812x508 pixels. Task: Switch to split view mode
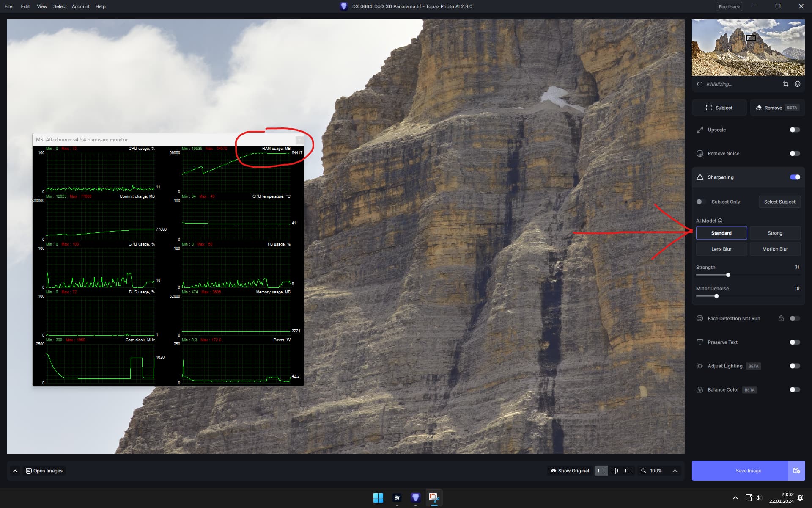[615, 471]
